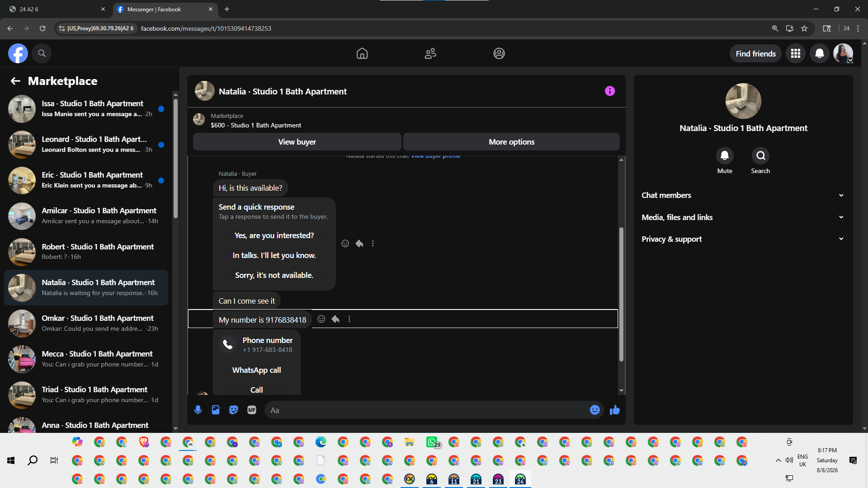Click the 'Hi, is this available?' message
The image size is (868, 488).
click(x=250, y=188)
